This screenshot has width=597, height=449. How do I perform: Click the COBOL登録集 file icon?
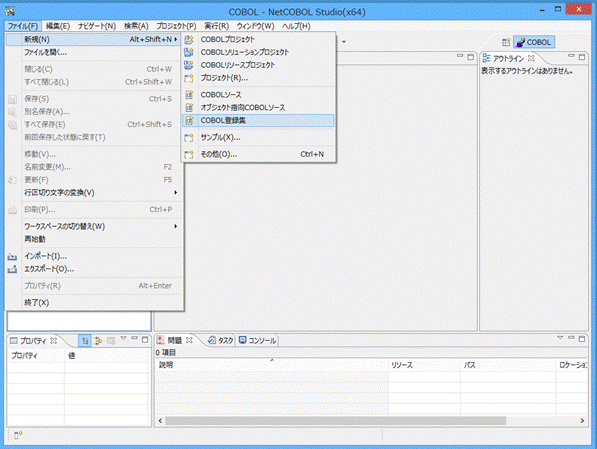pyautogui.click(x=189, y=121)
